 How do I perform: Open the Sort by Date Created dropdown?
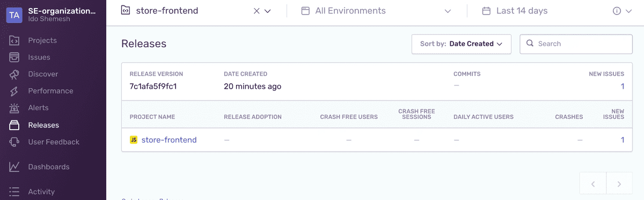point(462,44)
